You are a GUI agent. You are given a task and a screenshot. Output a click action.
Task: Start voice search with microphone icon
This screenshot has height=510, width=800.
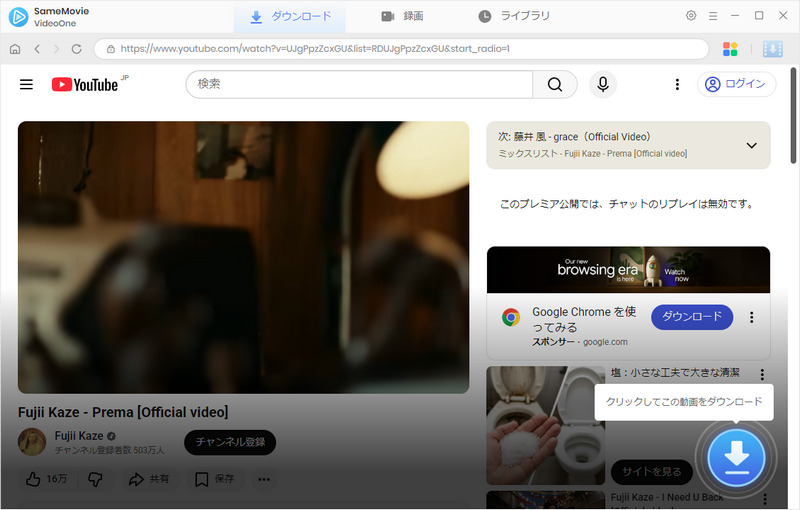click(603, 84)
